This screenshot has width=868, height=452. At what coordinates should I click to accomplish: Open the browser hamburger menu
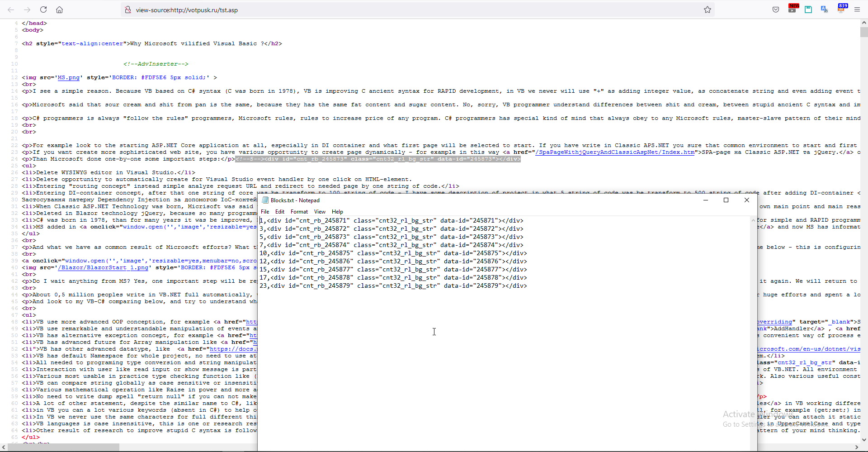pyautogui.click(x=857, y=10)
